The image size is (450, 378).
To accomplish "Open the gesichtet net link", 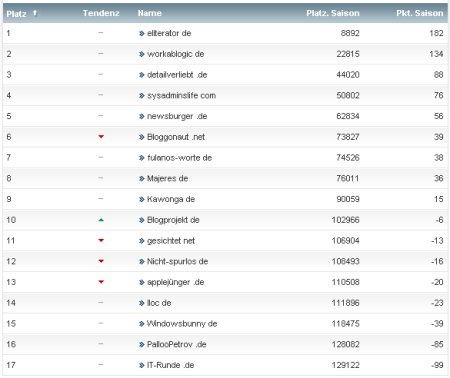I will (x=171, y=241).
